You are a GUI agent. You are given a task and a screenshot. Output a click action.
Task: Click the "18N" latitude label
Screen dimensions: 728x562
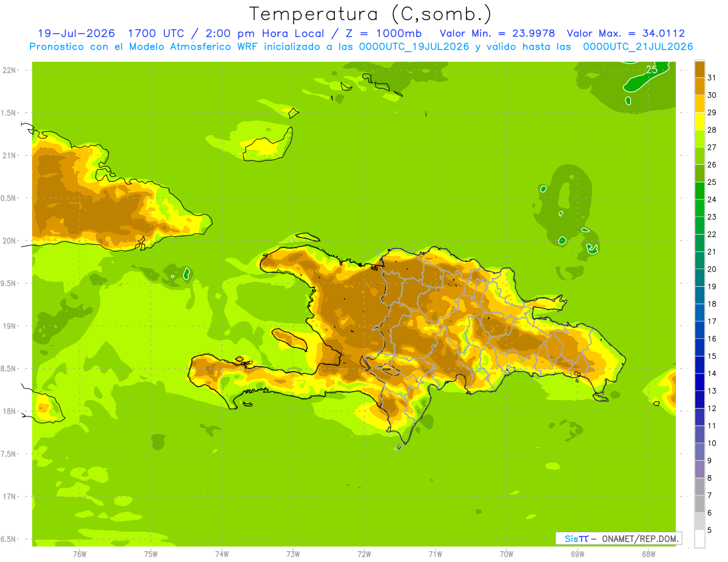click(9, 412)
